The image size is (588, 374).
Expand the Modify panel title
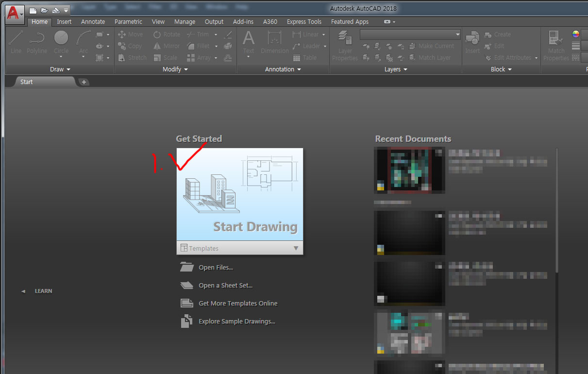pos(175,69)
